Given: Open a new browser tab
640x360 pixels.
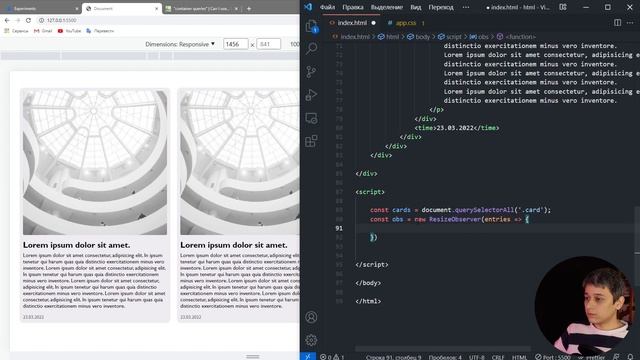Looking at the screenshot, I should (x=249, y=8).
